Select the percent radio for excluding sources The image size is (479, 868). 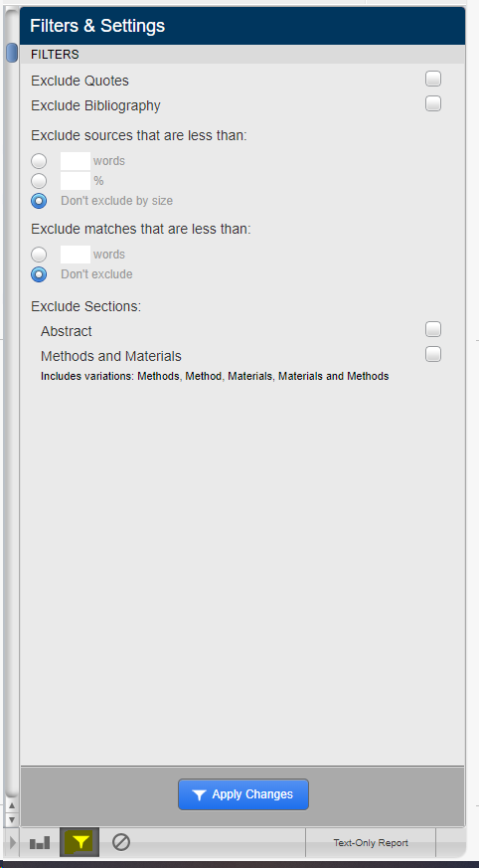39,181
